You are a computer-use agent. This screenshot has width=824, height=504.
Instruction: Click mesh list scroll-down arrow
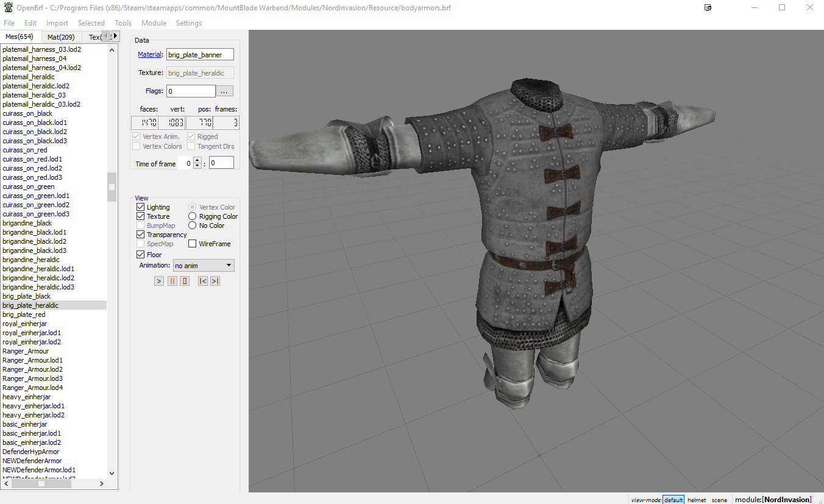point(112,473)
